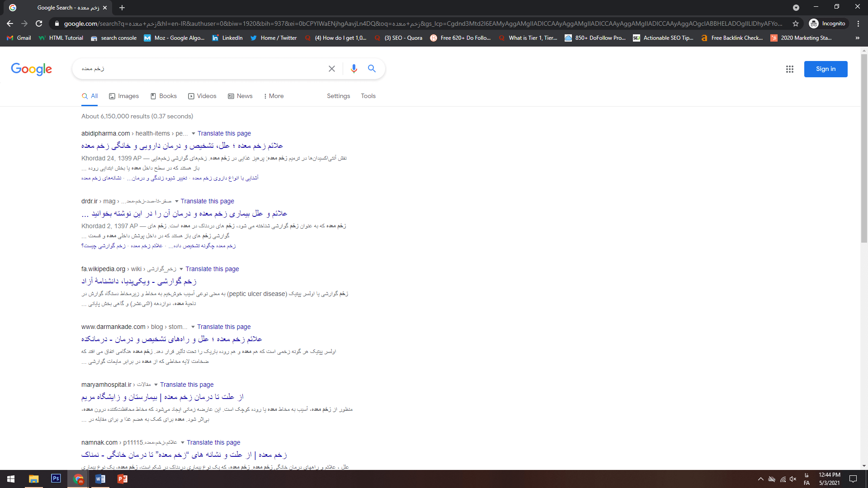The height and width of the screenshot is (488, 868).
Task: Open File Explorer from taskbar
Action: (34, 479)
